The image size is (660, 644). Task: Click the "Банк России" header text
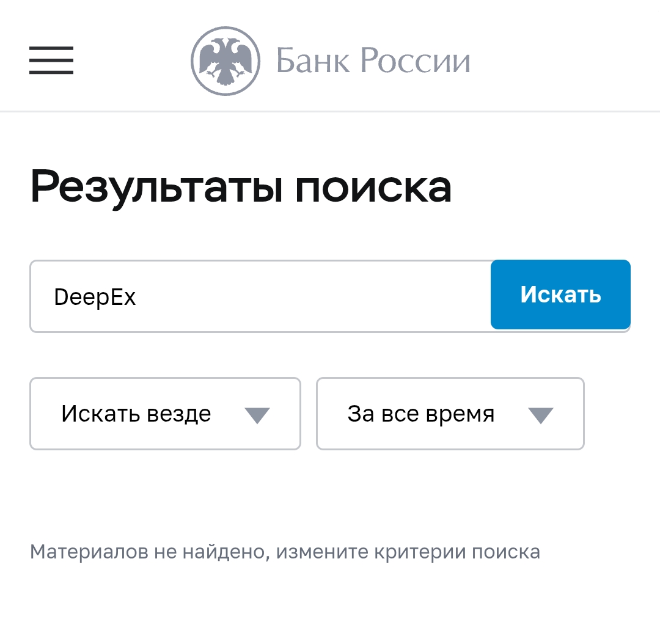pos(373,60)
